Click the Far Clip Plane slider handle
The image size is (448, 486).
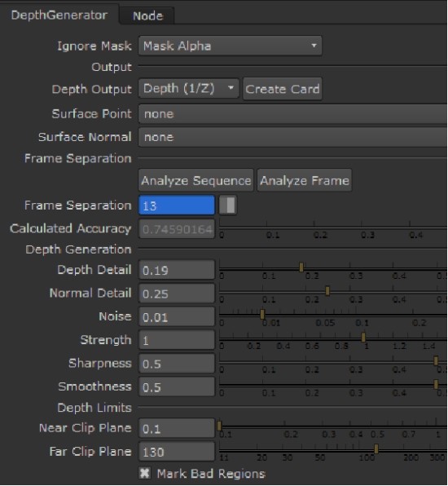click(x=376, y=448)
